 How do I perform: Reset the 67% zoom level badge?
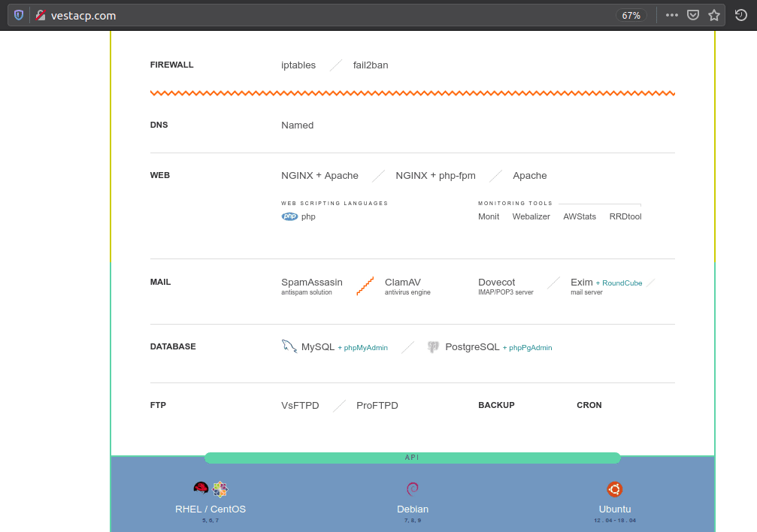tap(631, 16)
